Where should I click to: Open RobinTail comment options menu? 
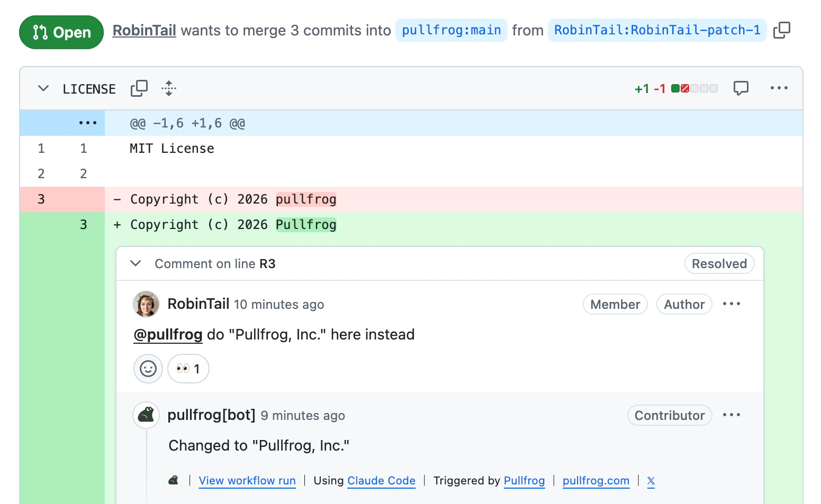click(732, 304)
